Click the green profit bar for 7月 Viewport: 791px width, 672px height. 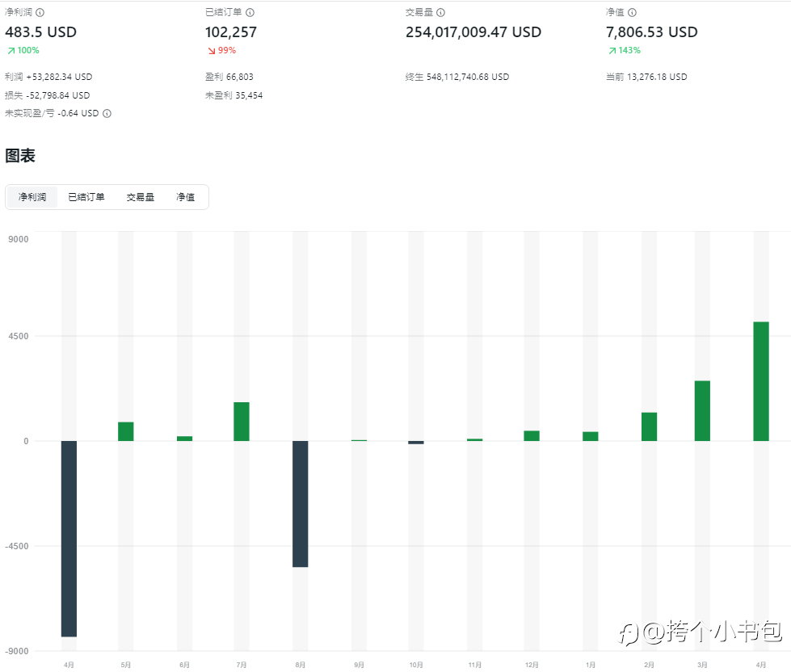click(242, 422)
